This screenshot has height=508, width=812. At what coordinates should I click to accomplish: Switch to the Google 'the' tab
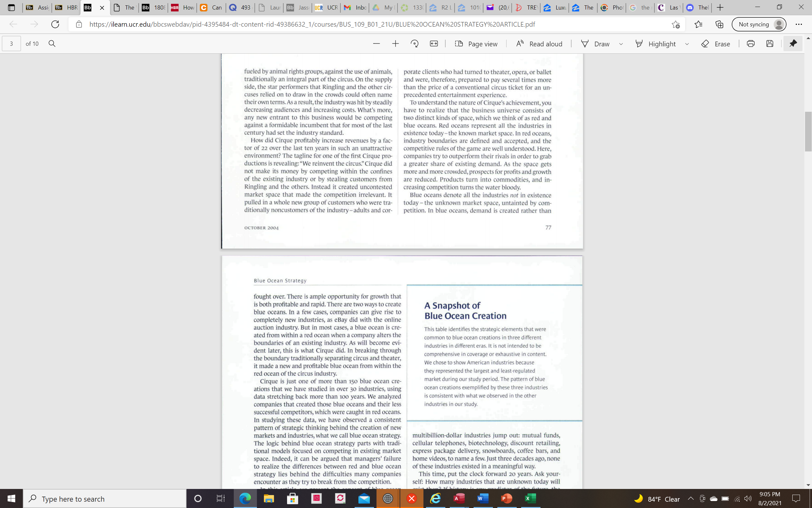640,7
